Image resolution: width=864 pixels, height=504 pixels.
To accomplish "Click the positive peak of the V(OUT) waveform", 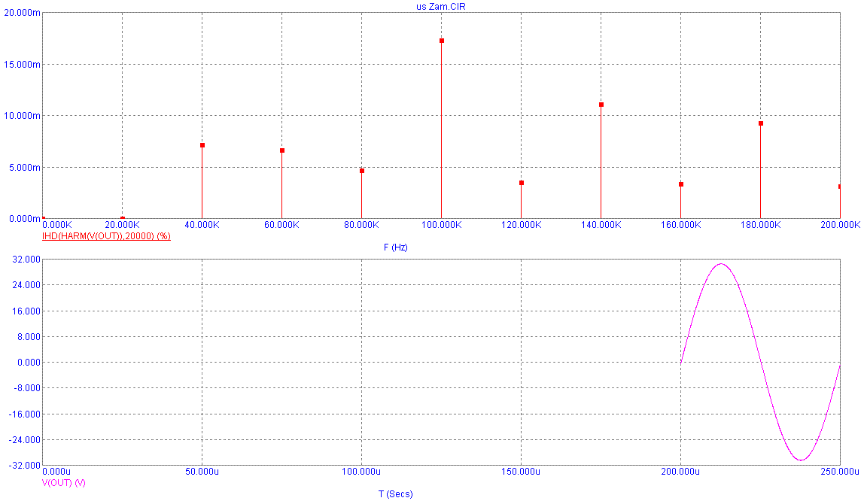I will (x=721, y=264).
